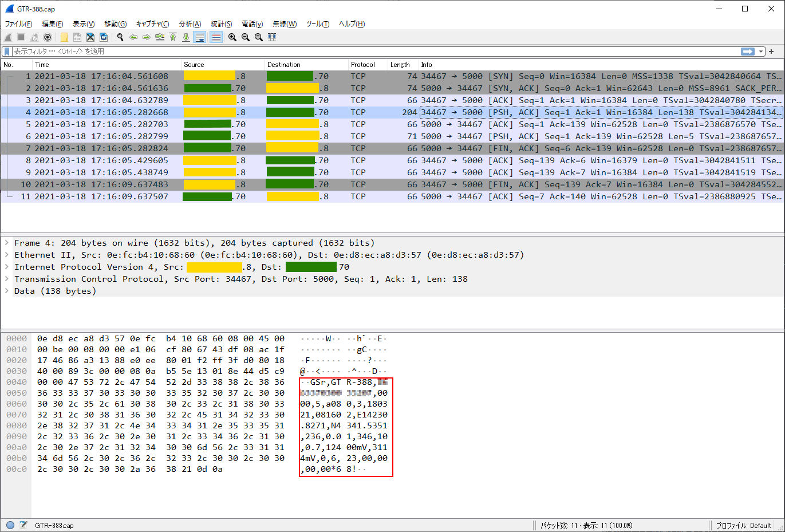
Task: Expand the Data (138 bytes) node
Action: [7, 291]
